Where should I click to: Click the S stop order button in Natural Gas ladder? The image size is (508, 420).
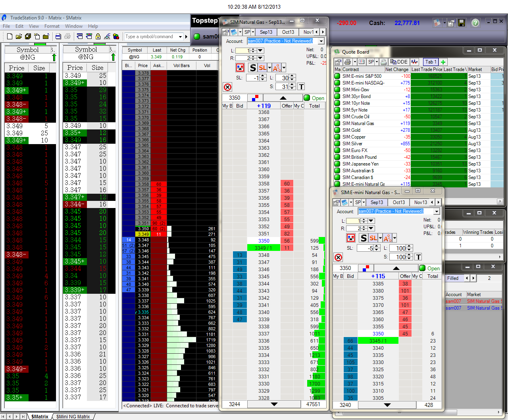point(253,67)
